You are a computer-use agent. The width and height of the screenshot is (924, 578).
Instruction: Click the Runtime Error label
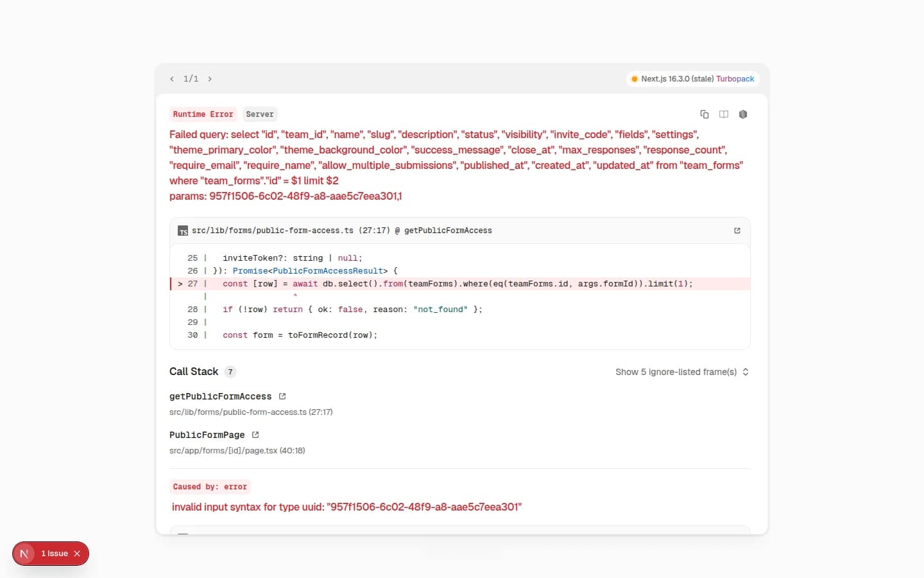coord(203,114)
